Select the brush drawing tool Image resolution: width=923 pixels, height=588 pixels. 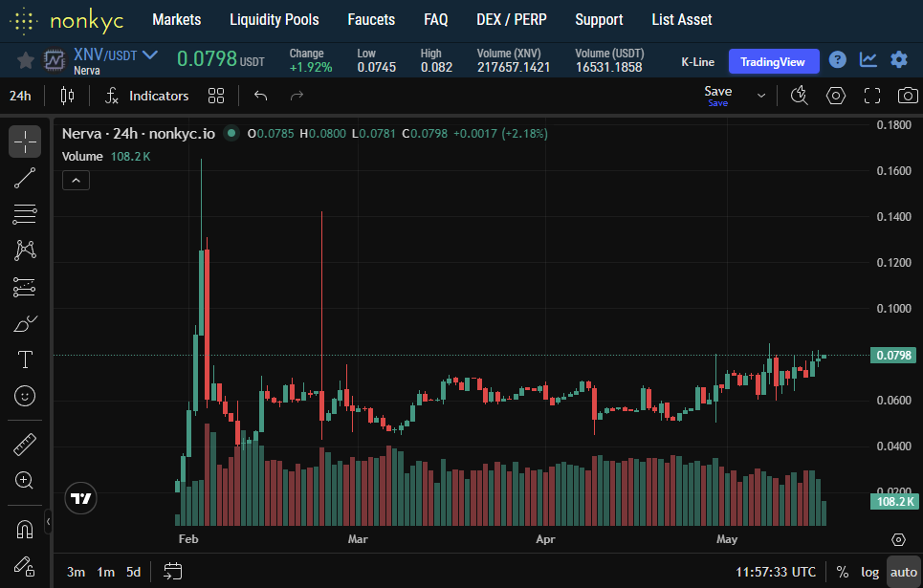coord(25,323)
